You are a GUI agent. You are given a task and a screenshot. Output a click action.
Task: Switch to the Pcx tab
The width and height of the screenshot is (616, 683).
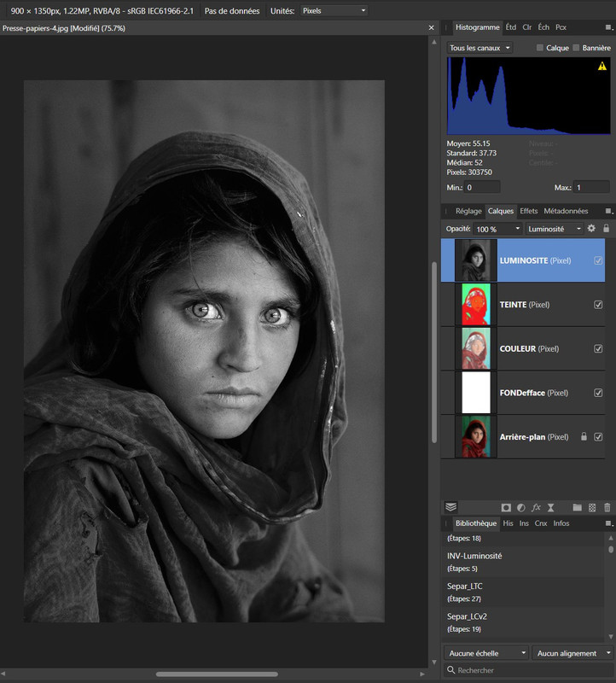(x=561, y=27)
